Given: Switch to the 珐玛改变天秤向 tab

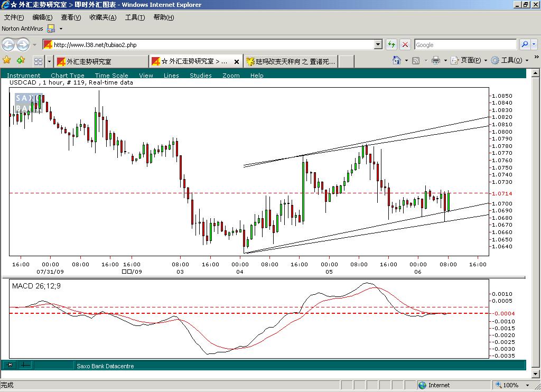Looking at the screenshot, I should 291,61.
